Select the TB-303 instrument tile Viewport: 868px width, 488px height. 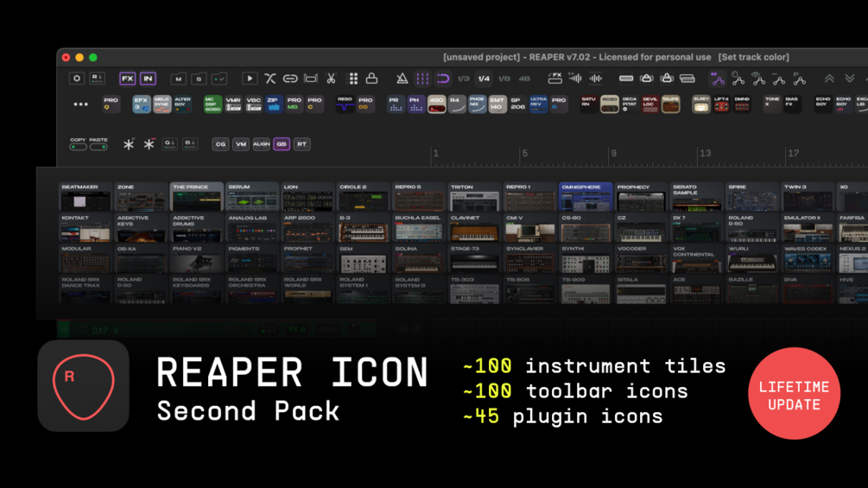(x=474, y=289)
